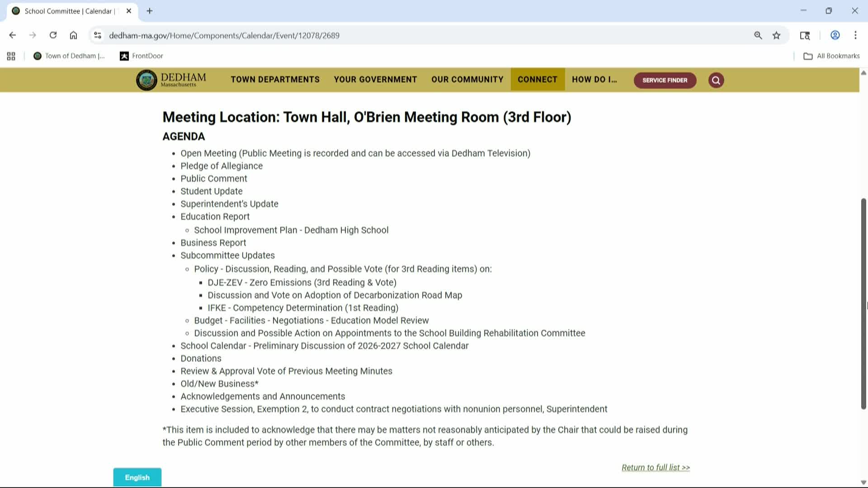Select the TOWN DEPARTMENTS menu item

[x=275, y=80]
